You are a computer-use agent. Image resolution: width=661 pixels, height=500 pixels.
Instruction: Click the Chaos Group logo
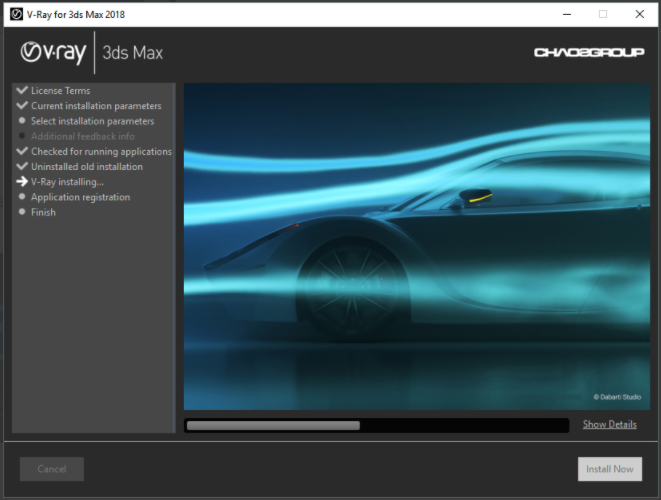pyautogui.click(x=589, y=52)
